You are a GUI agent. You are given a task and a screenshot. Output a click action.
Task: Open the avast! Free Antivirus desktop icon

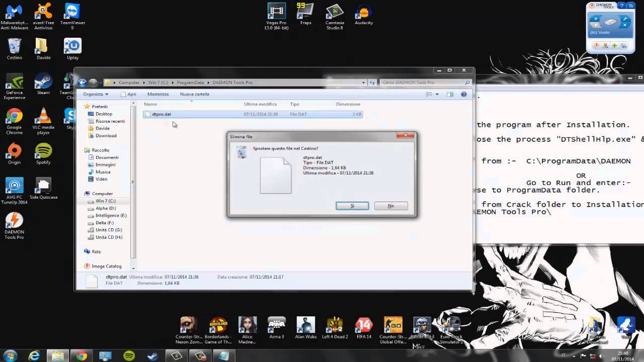pos(43,16)
